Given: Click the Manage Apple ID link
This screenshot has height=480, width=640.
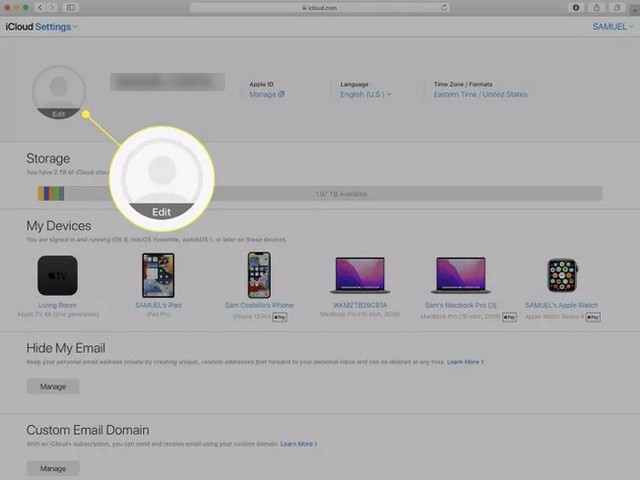Looking at the screenshot, I should (x=266, y=94).
